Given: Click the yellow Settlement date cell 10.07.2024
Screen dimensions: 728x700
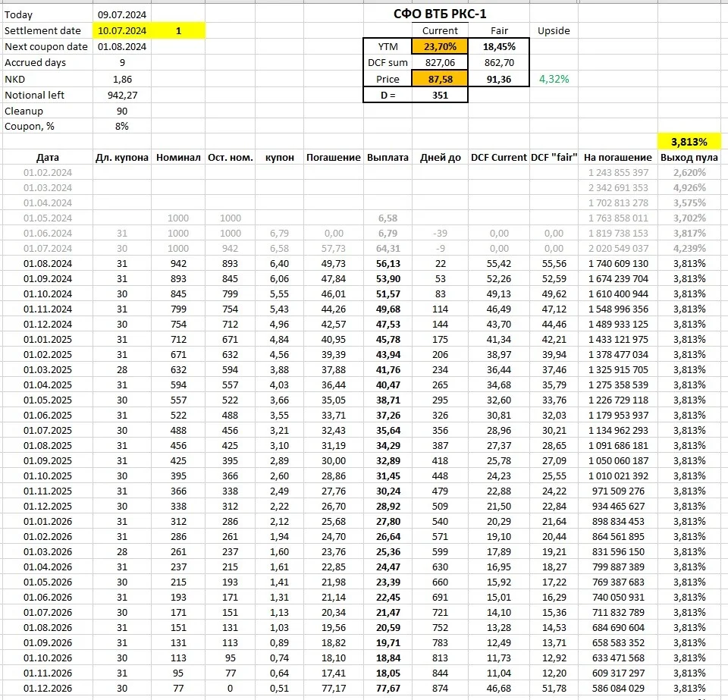Looking at the screenshot, I should point(121,30).
